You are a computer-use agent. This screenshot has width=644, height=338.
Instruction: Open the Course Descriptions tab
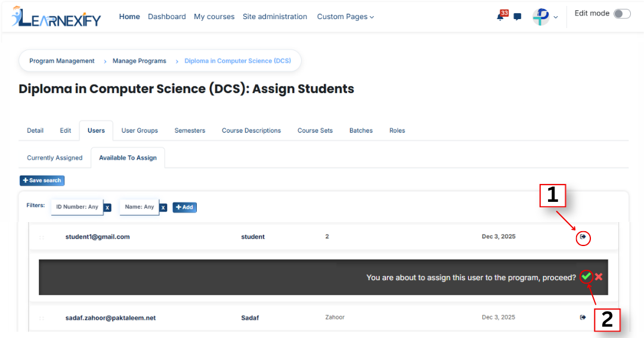coord(252,130)
